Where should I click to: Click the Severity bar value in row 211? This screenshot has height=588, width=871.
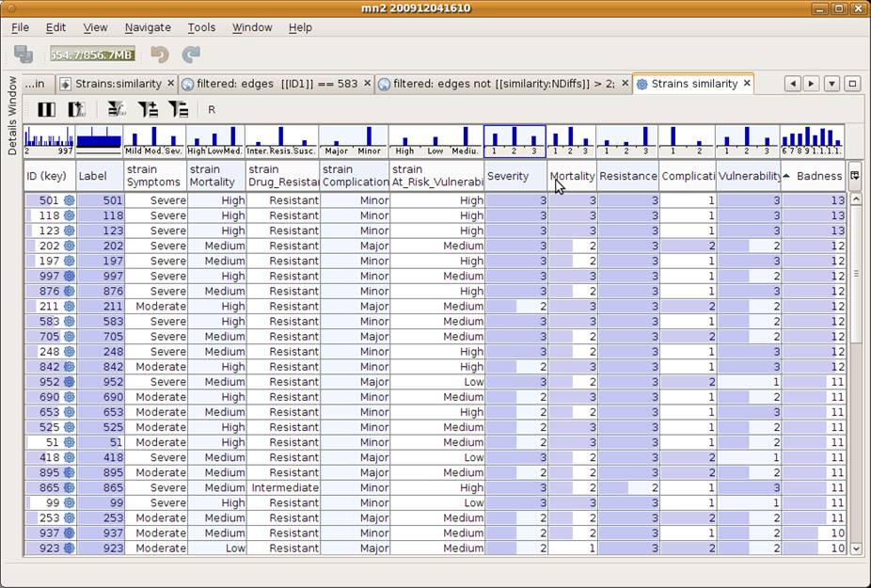[516, 306]
